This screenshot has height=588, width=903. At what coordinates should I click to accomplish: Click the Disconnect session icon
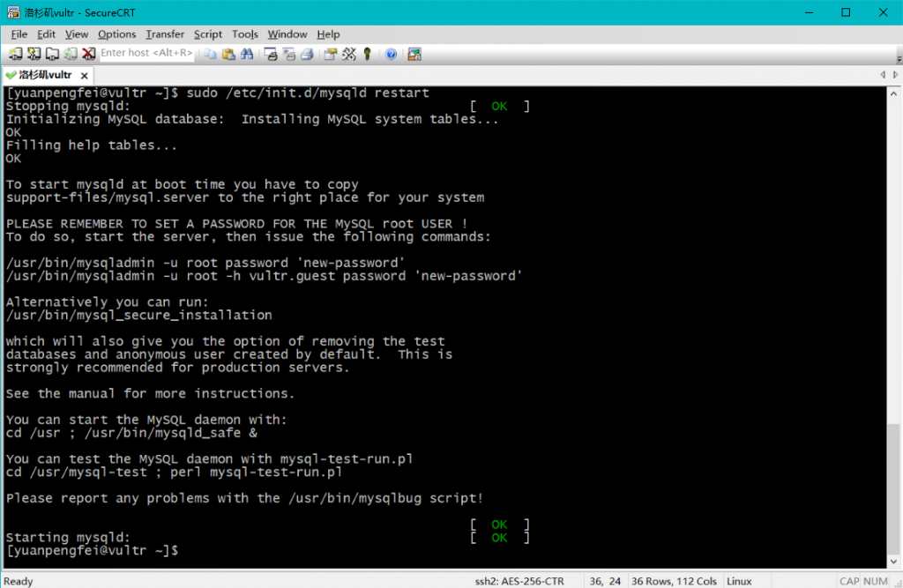(88, 54)
